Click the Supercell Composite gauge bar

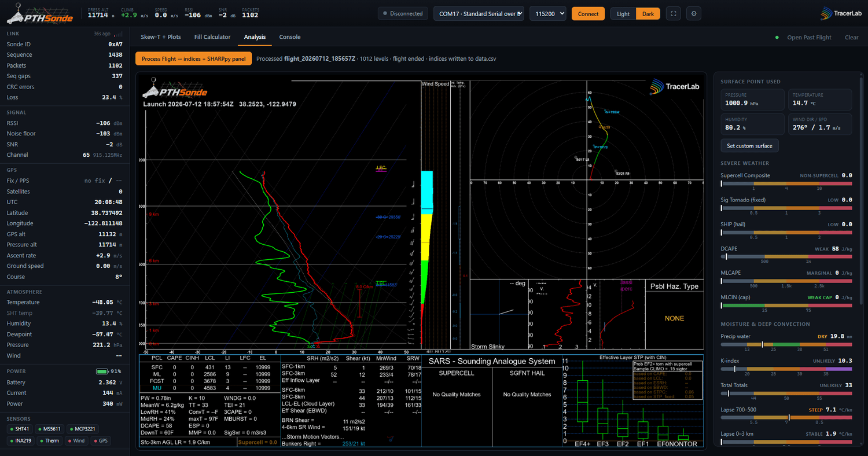[786, 183]
